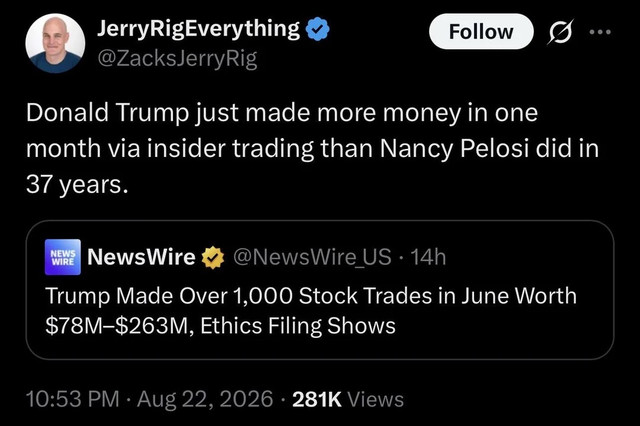Click the 281K Views count
The width and height of the screenshot is (640, 426).
(348, 399)
